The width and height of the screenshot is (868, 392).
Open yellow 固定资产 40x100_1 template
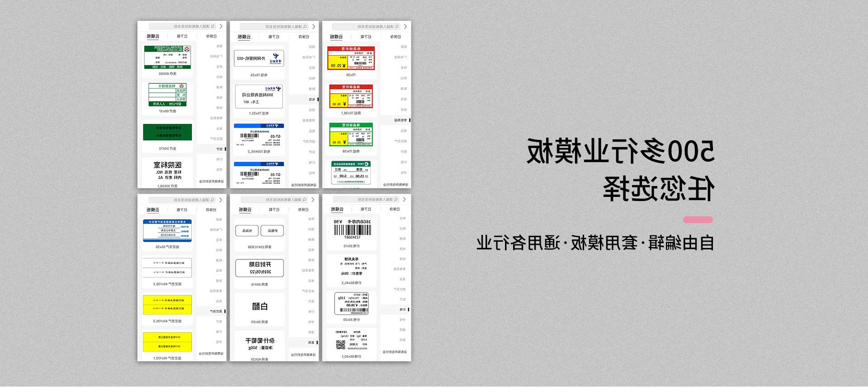[167, 345]
